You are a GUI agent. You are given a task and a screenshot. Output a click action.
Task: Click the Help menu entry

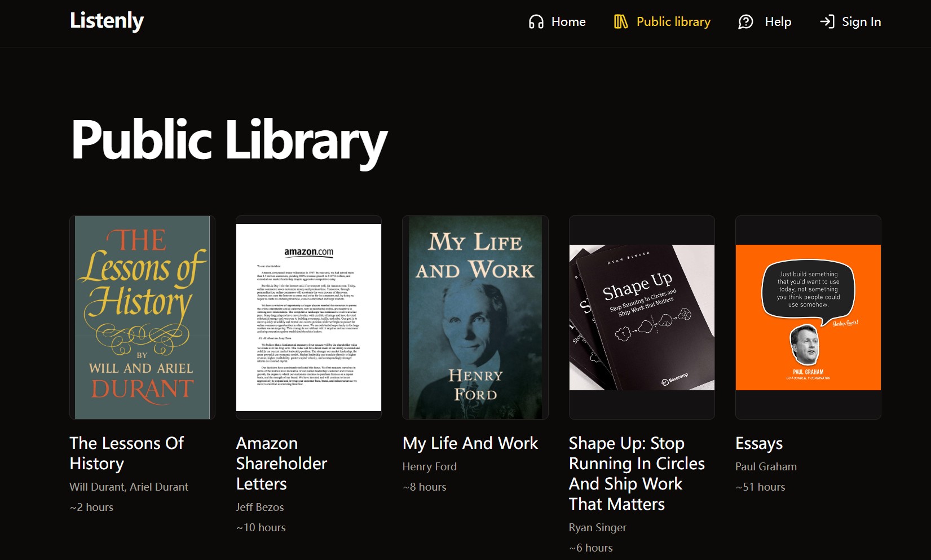click(x=778, y=22)
